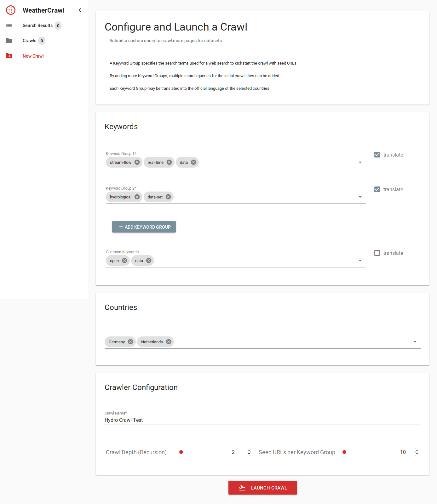Viewport: 437px width, 504px height.
Task: Remove the real-time keyword chip
Action: click(x=169, y=162)
